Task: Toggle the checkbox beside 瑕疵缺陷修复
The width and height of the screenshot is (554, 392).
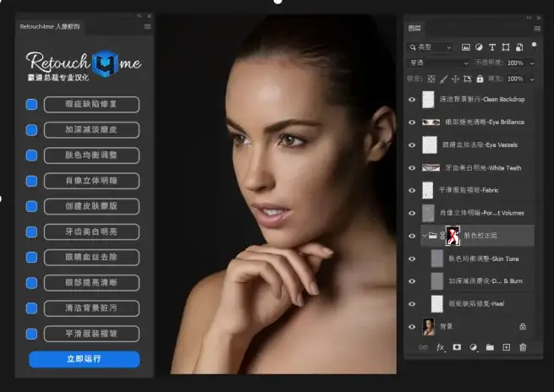Action: pyautogui.click(x=31, y=105)
